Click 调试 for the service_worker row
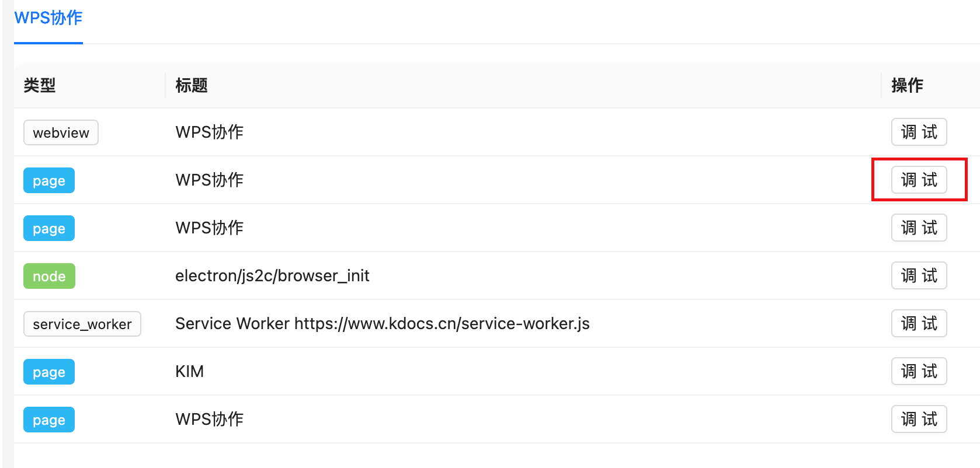The image size is (980, 468). click(919, 323)
